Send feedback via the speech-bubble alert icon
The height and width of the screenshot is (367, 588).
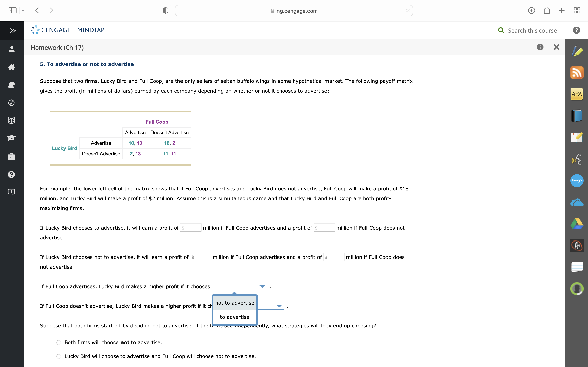click(x=12, y=192)
